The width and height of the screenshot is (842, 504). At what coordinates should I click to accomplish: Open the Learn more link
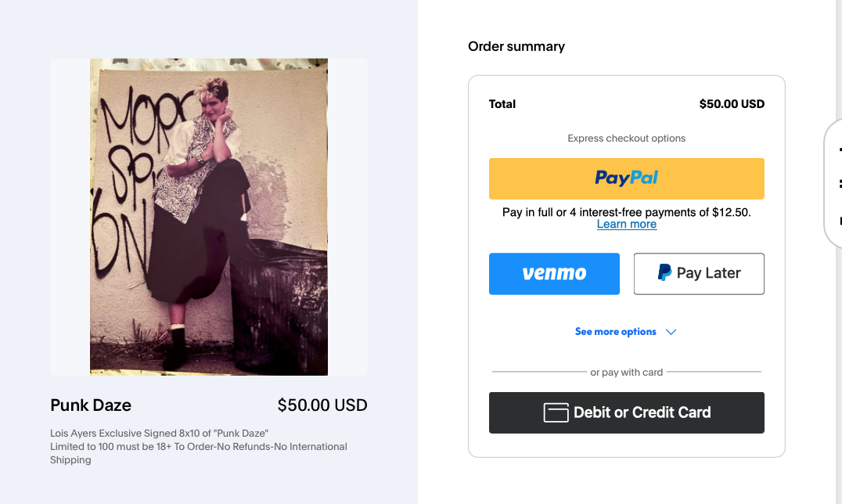click(x=627, y=224)
